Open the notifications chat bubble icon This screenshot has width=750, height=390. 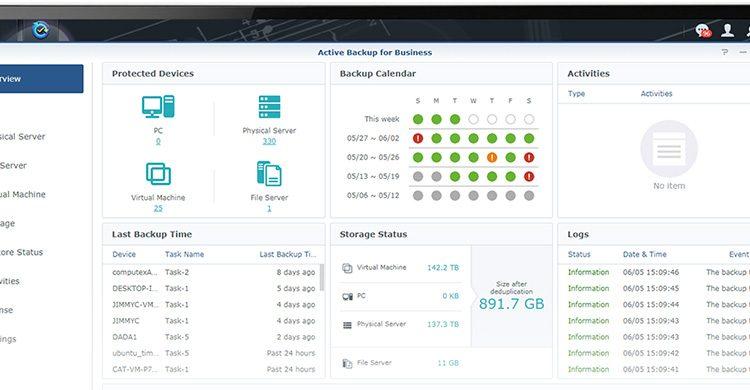[703, 31]
